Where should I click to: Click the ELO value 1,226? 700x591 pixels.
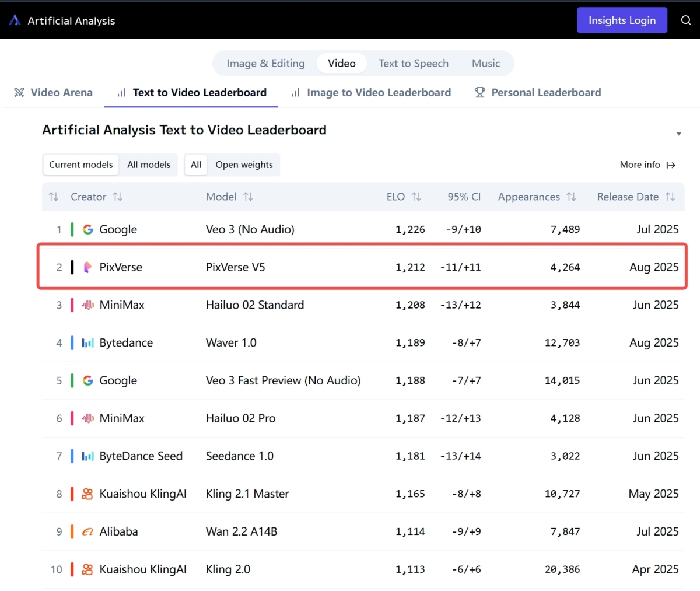[x=410, y=229]
